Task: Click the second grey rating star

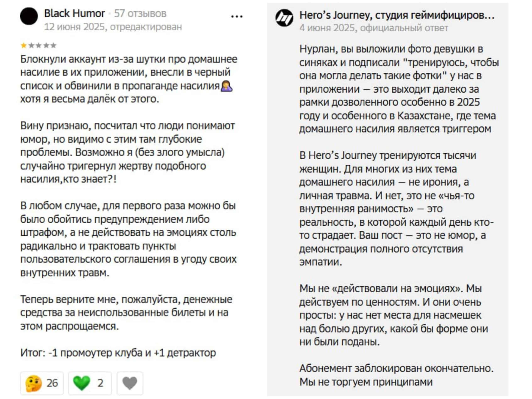Action: coord(31,45)
